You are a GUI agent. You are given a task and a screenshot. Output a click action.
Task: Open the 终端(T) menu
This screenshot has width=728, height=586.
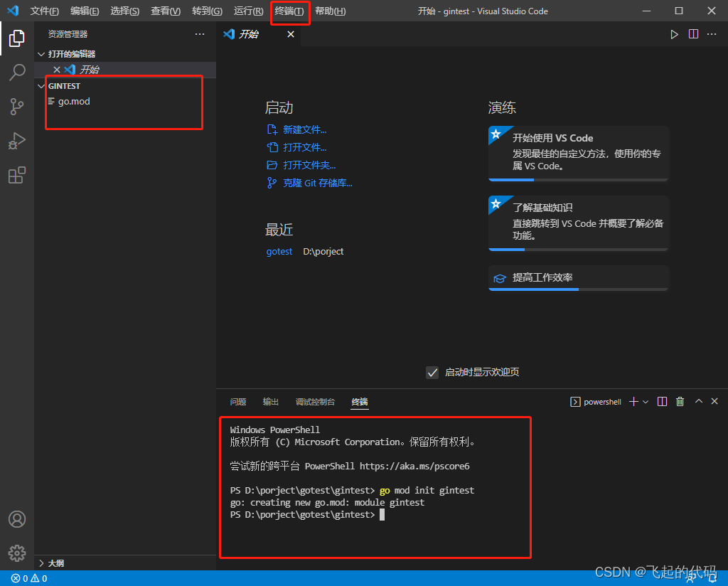click(289, 11)
